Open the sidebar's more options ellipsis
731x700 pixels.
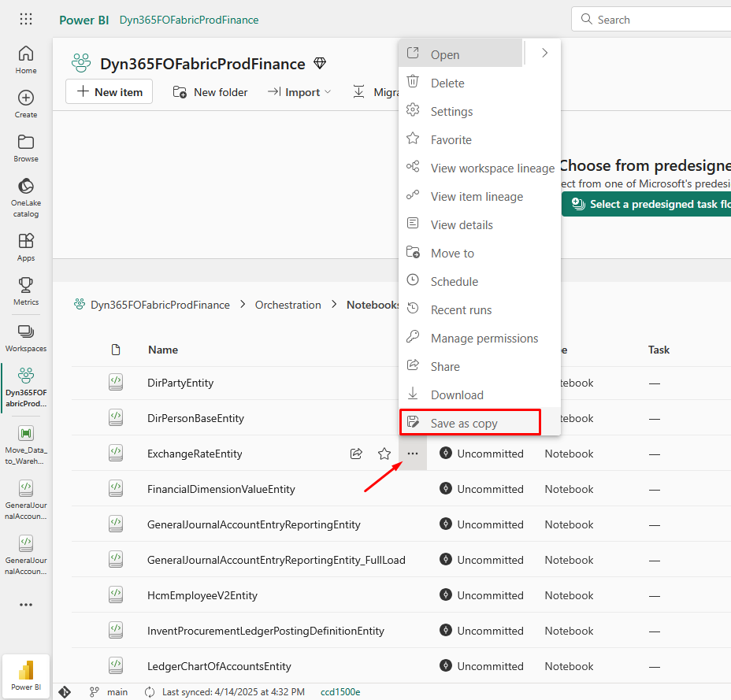pos(26,605)
